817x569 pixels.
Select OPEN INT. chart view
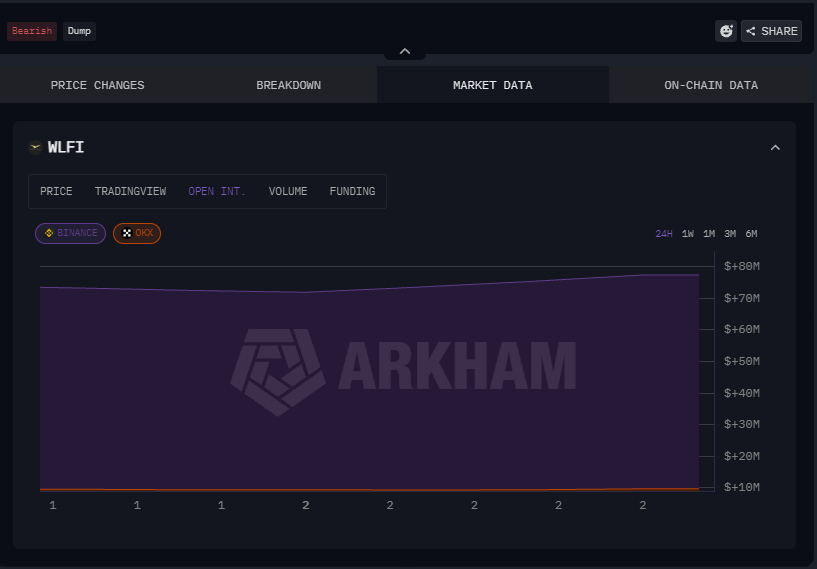pyautogui.click(x=217, y=191)
